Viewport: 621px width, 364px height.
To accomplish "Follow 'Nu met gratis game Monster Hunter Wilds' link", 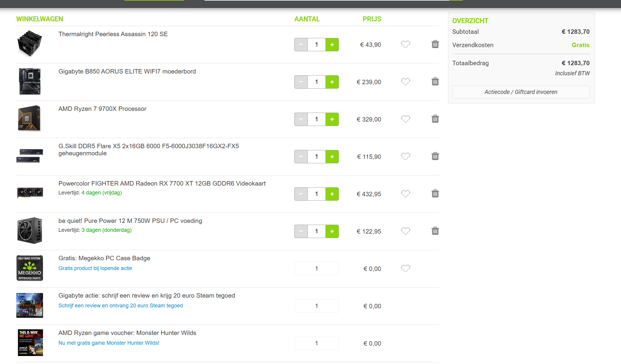I will (x=109, y=343).
